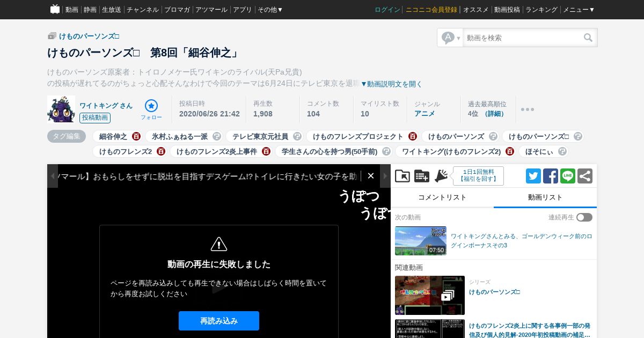This screenshot has height=338, width=644.
Task: Click the add-to-mylist folder icon
Action: pyautogui.click(x=402, y=176)
